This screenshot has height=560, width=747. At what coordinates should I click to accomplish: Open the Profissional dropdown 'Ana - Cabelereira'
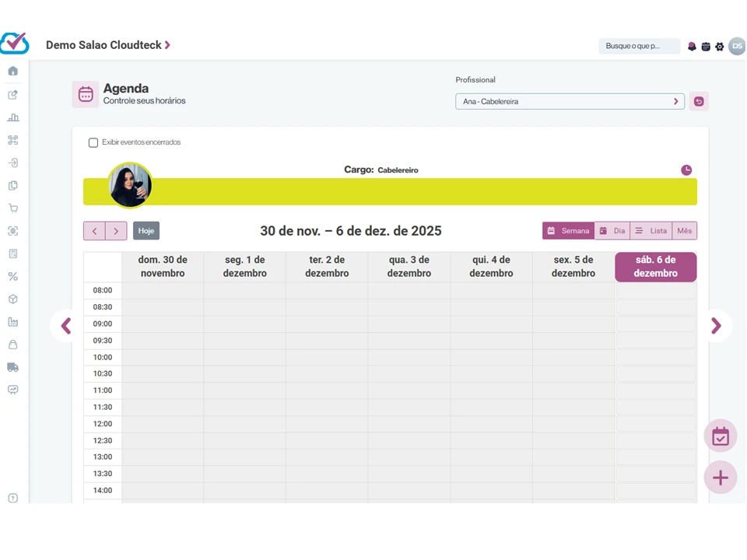pyautogui.click(x=570, y=102)
